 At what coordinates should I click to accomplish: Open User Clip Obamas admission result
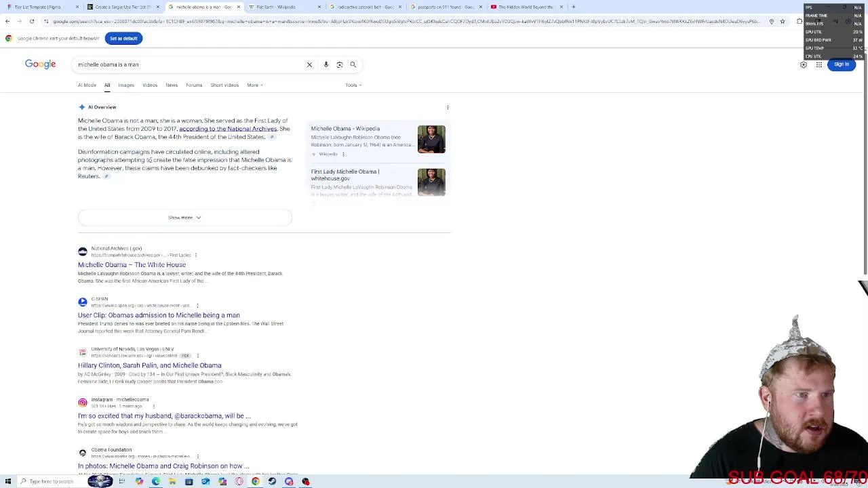pyautogui.click(x=159, y=315)
